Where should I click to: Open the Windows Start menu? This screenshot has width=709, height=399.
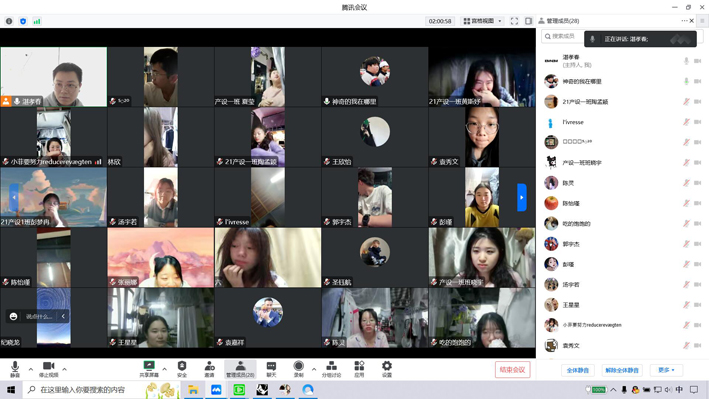pyautogui.click(x=11, y=390)
